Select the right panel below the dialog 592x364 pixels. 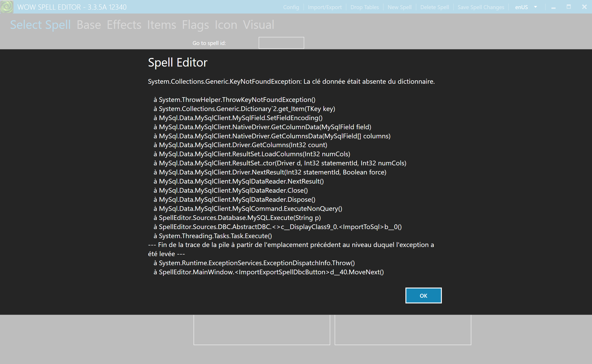pyautogui.click(x=403, y=330)
